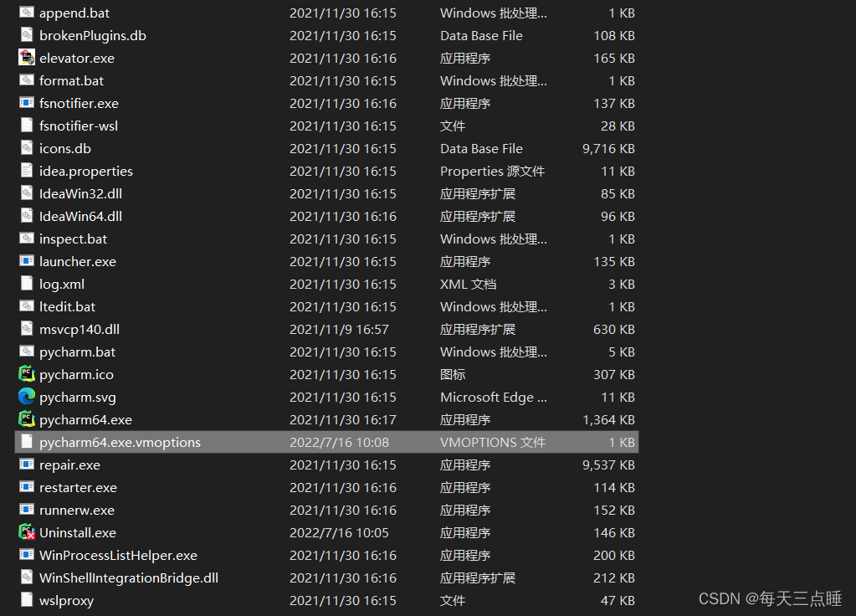Click the 2021/11/9 16:57 modified date

click(x=339, y=329)
